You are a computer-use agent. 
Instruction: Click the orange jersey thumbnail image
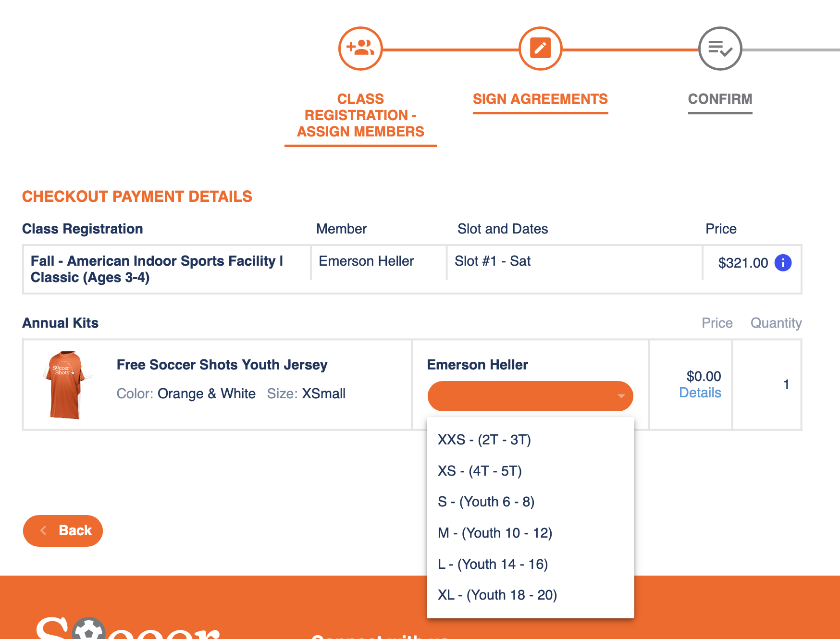[65, 385]
